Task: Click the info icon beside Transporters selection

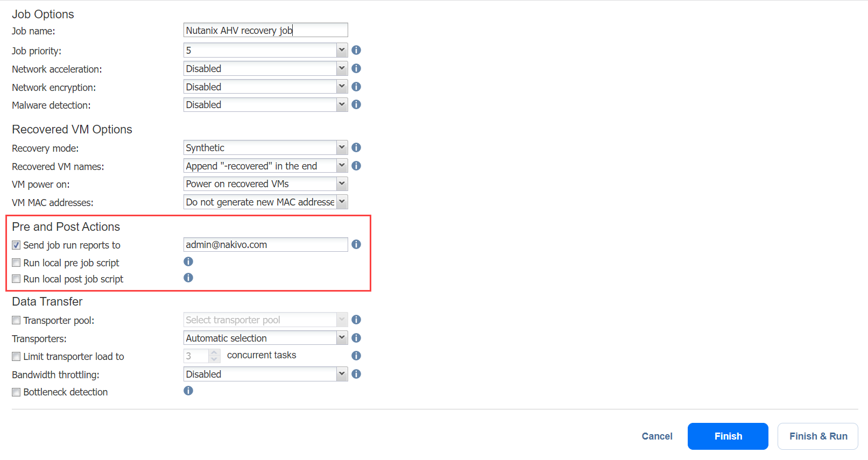Action: (356, 338)
